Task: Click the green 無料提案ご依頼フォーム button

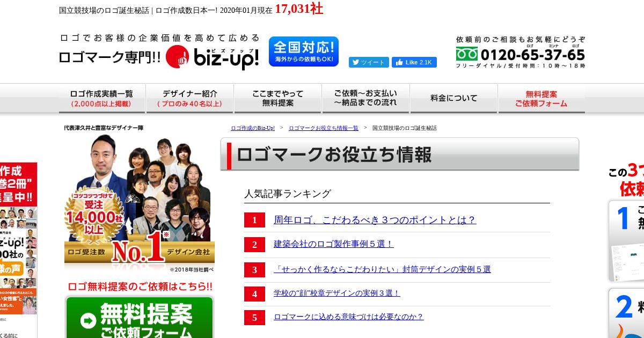Action: [140, 317]
